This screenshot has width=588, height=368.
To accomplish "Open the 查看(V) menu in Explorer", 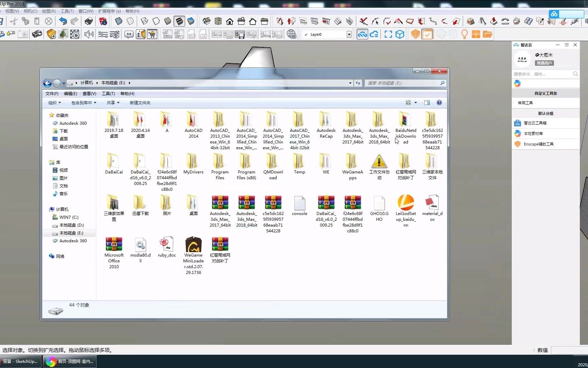I will tap(89, 93).
